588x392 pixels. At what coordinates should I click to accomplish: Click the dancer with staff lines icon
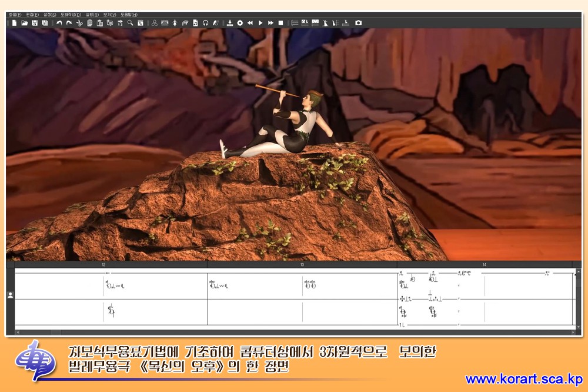[336, 23]
